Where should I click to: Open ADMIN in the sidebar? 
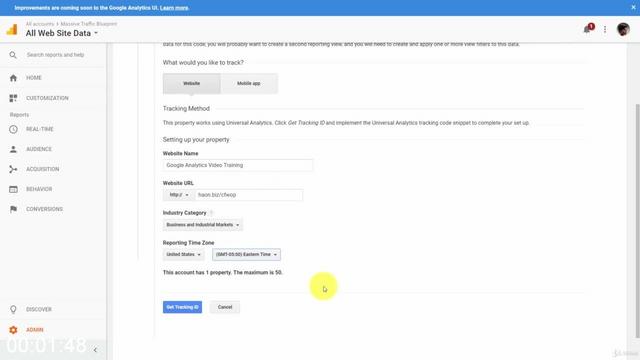34,330
